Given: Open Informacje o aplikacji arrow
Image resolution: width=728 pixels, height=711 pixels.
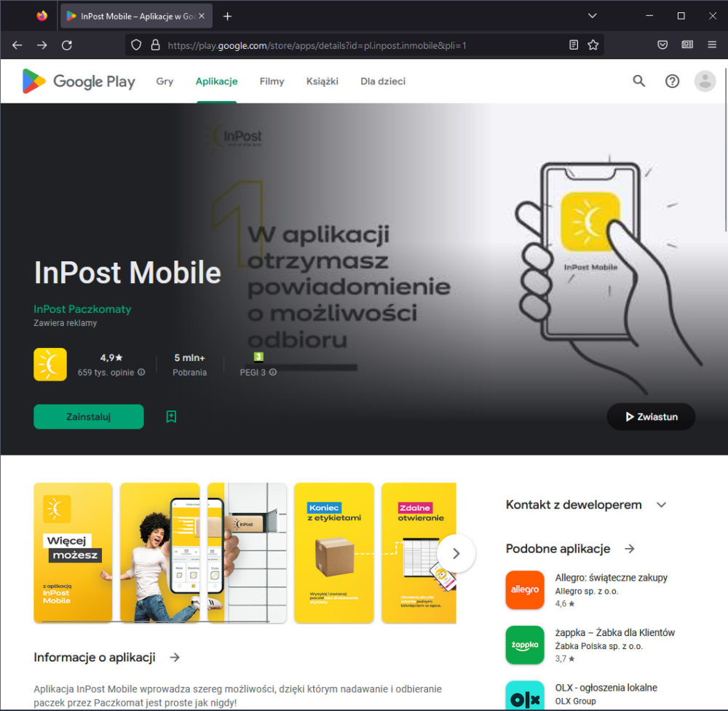Looking at the screenshot, I should (175, 657).
